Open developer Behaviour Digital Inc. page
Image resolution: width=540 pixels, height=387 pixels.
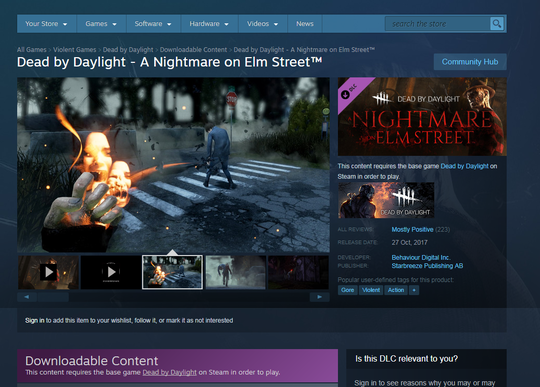point(421,258)
